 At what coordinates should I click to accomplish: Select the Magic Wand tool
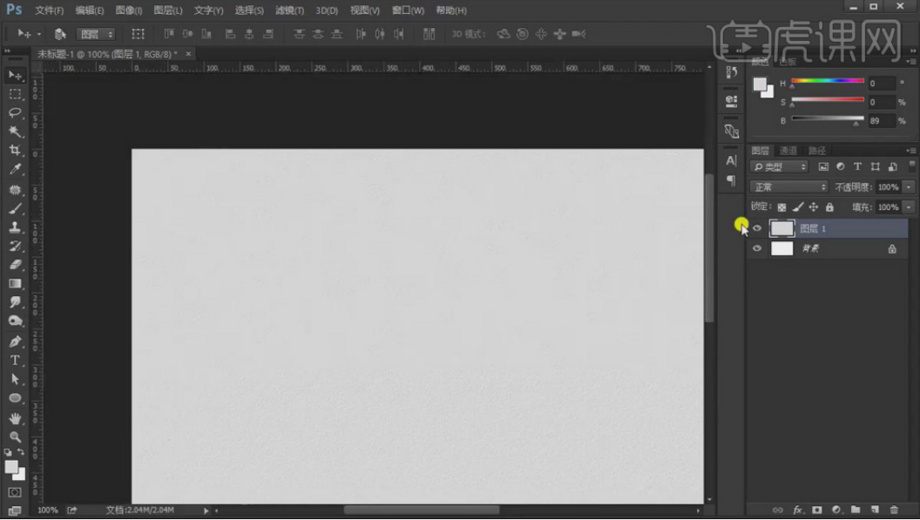coord(15,131)
